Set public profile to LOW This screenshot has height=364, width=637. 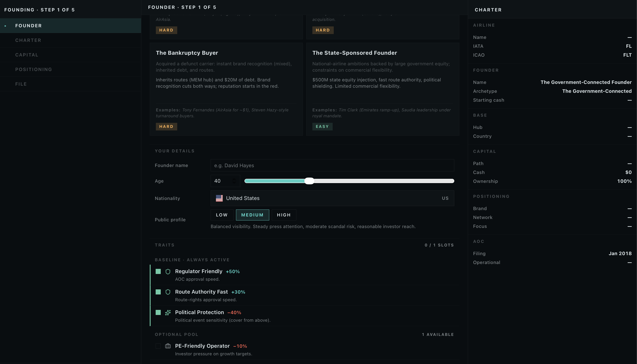coord(222,215)
